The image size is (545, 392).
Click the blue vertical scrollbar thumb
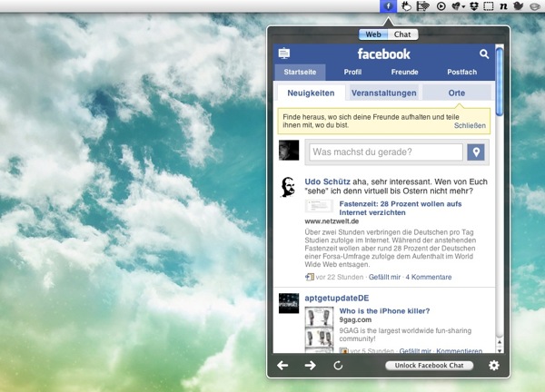[500, 82]
